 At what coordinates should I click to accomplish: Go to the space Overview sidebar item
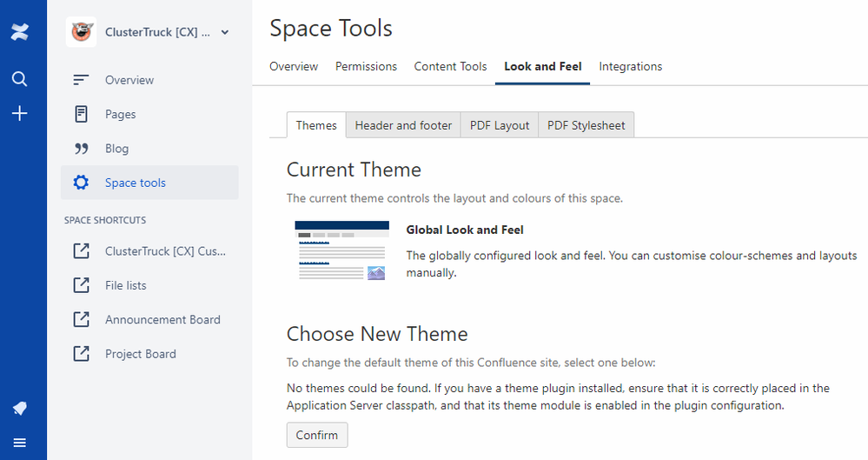click(129, 80)
